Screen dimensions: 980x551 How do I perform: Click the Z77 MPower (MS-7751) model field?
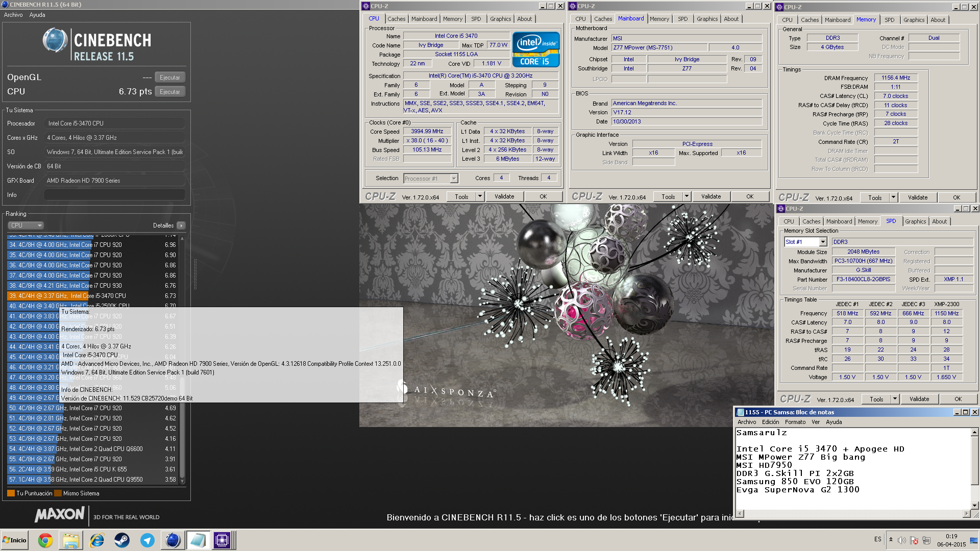tap(659, 47)
